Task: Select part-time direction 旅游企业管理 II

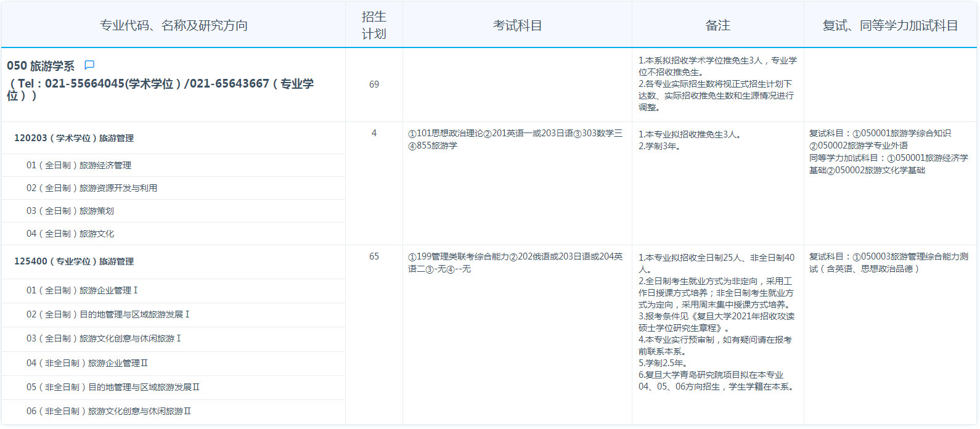Action: coord(87,363)
